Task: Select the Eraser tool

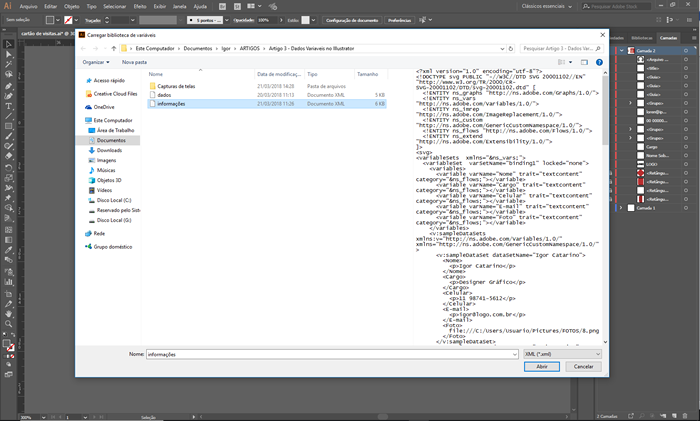Action: click(8, 156)
